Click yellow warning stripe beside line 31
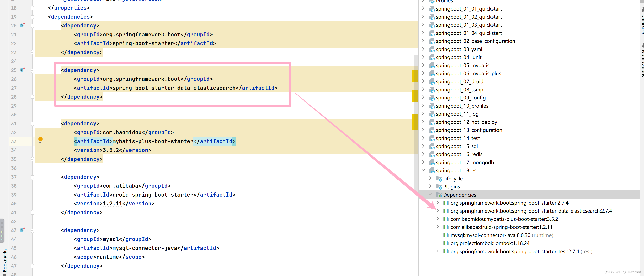This screenshot has height=276, width=644. 415,122
